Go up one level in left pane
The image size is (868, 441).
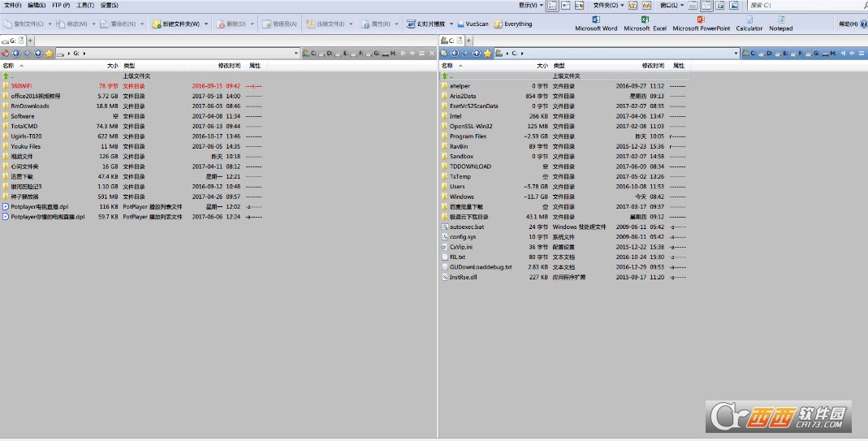pos(37,53)
